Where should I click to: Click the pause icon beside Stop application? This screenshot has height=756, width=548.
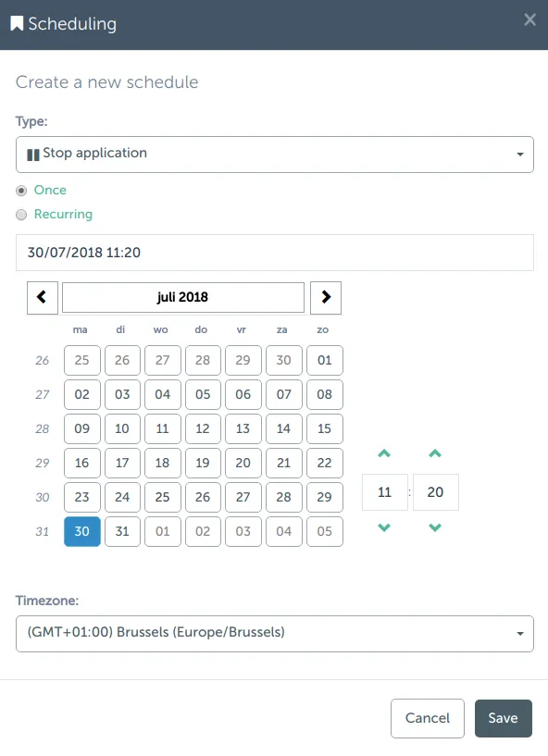32,154
